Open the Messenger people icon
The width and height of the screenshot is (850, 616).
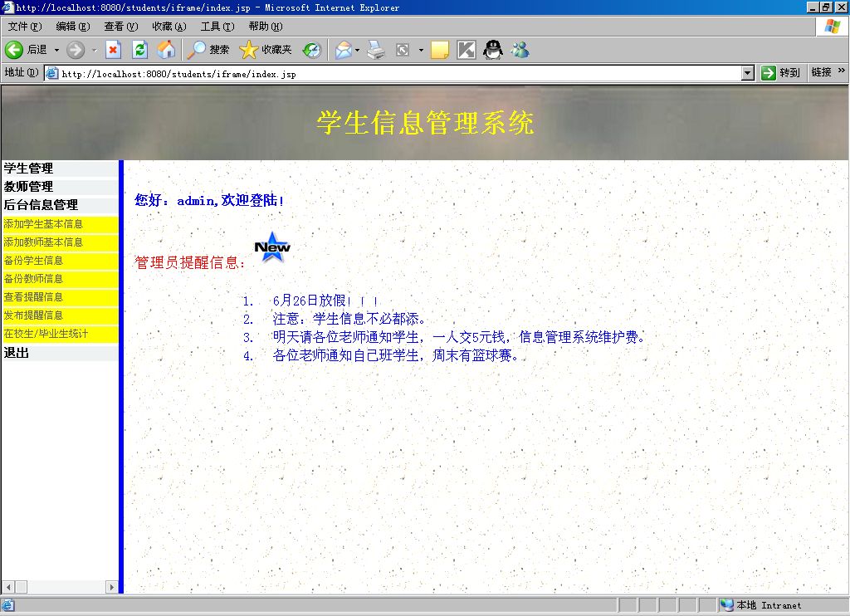click(x=520, y=50)
